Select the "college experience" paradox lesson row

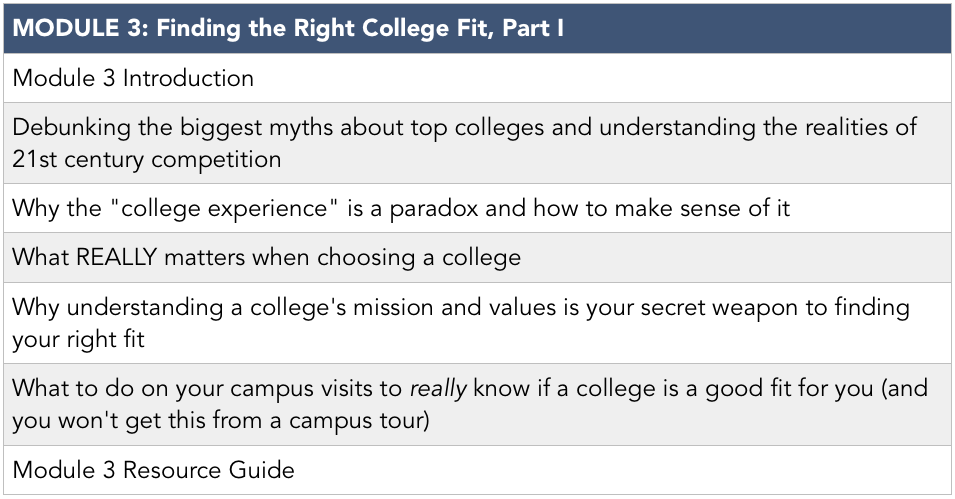(478, 208)
